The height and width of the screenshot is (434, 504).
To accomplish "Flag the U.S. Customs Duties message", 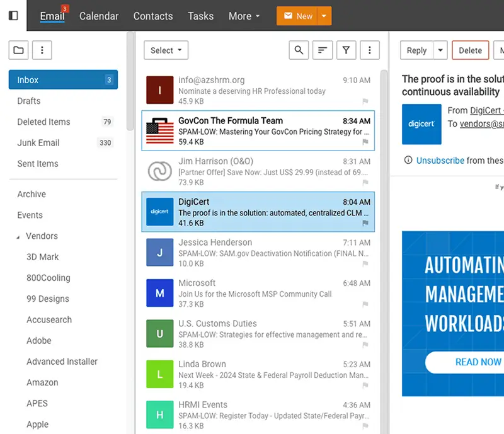I will [x=365, y=345].
